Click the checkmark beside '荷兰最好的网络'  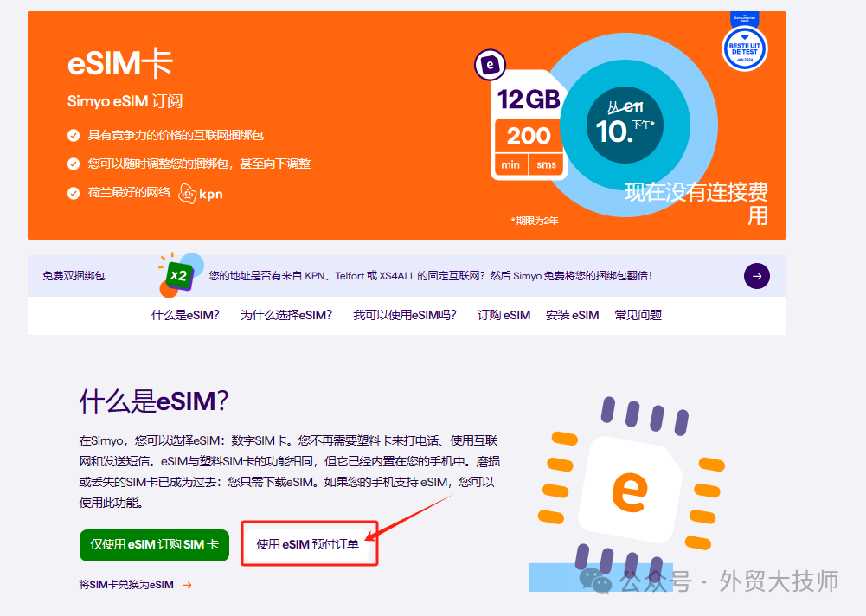point(74,193)
